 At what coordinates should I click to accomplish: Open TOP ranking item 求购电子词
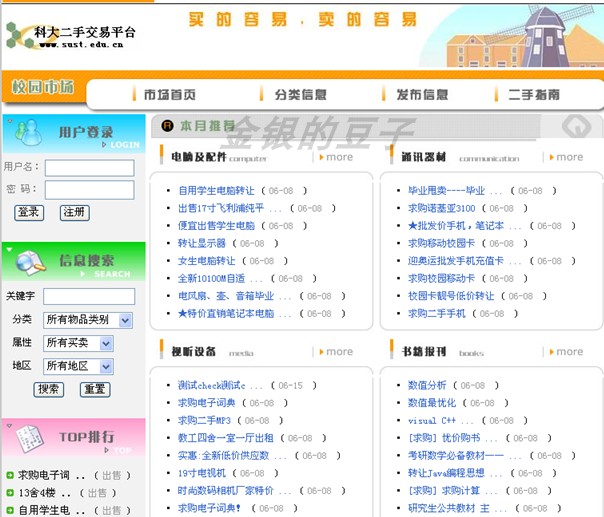(44, 475)
